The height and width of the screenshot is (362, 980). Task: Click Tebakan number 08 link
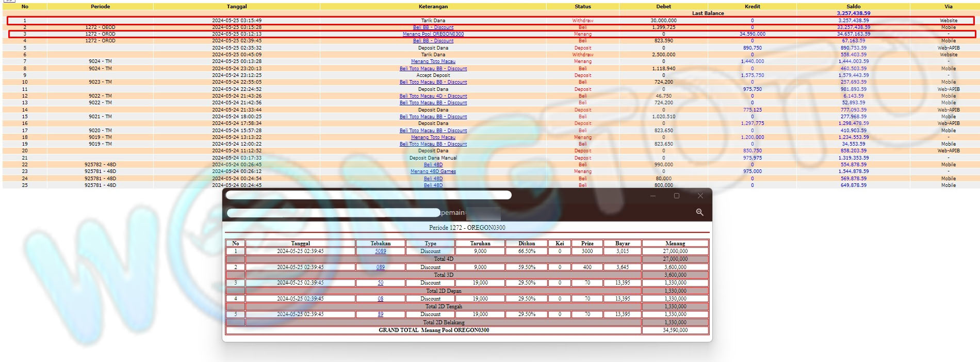tap(380, 299)
